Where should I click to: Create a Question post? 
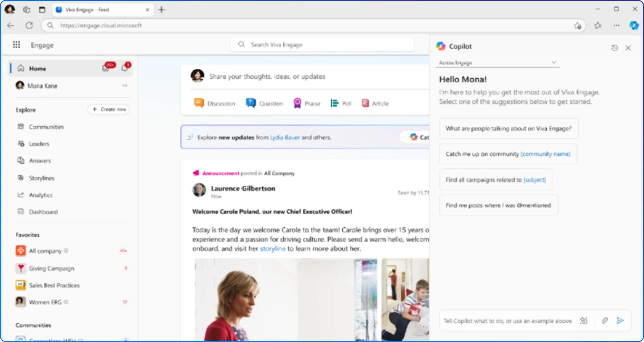point(264,103)
